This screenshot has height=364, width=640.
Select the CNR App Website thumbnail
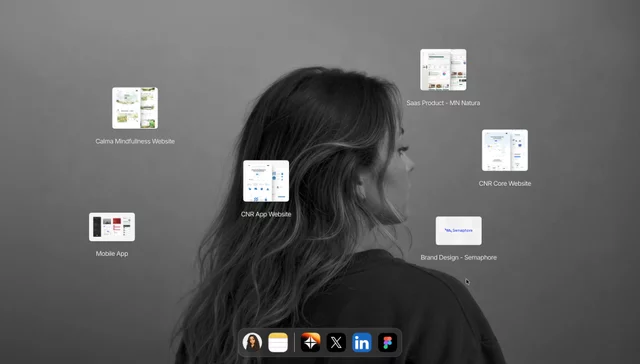click(266, 181)
